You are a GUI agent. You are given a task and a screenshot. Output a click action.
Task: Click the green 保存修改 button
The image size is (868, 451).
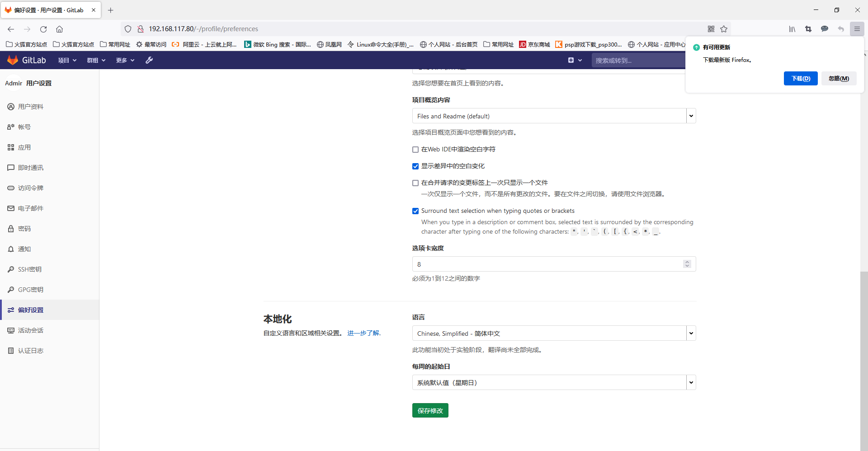click(x=430, y=410)
